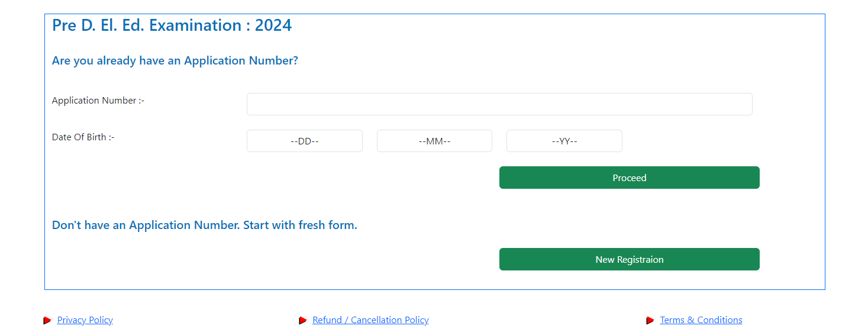Click the red arrow beside Refund / Cancellation Policy
The width and height of the screenshot is (868, 332).
[x=303, y=320]
